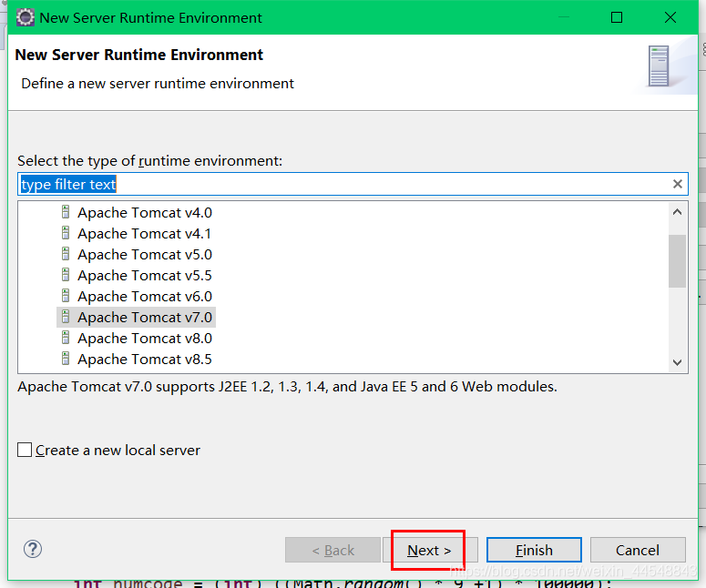Enable Create a new local server checkbox
This screenshot has height=588, width=706.
pos(25,450)
